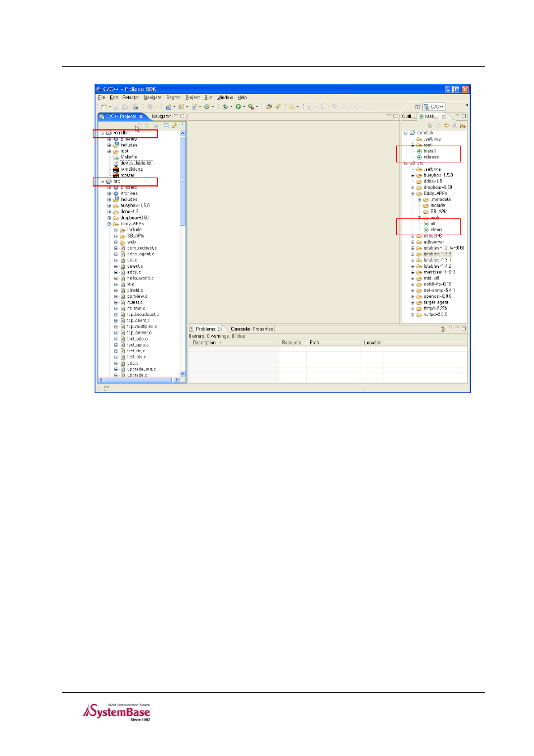
Task: Click the yellow Forward arrow in Make Targets
Action: [446, 125]
